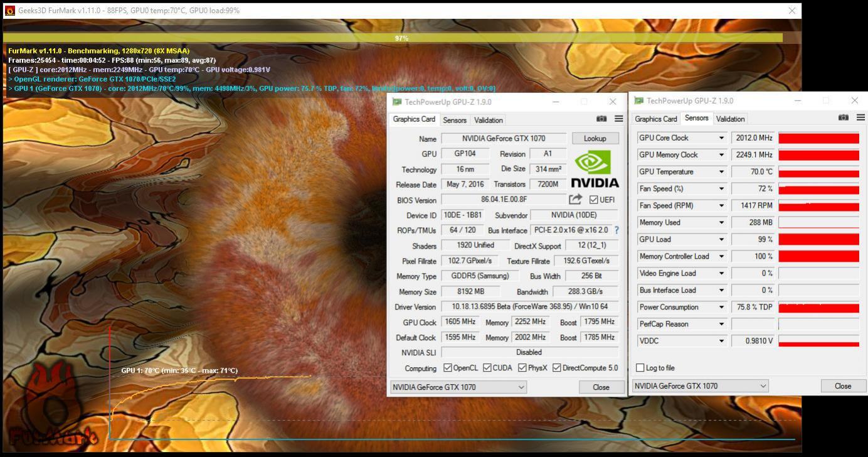Select Sensors tab in right GPU-Z window
Viewport: 868px width, 457px height.
697,118
